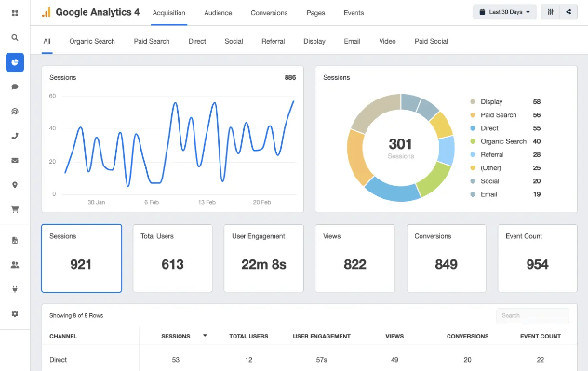This screenshot has width=588, height=371.
Task: Open the Last 30 Days date dropdown
Action: tap(504, 12)
